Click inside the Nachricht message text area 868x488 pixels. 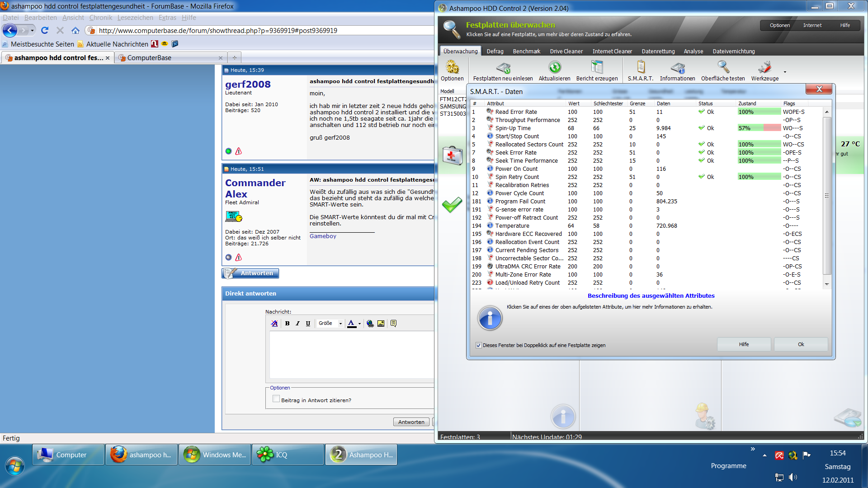tap(352, 355)
